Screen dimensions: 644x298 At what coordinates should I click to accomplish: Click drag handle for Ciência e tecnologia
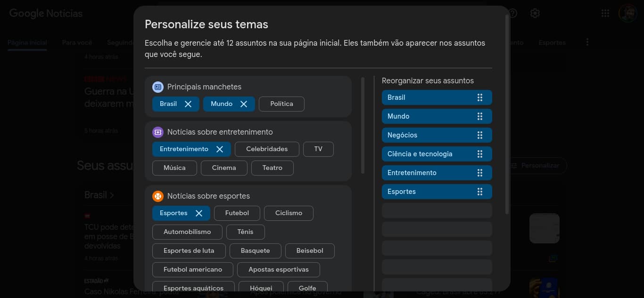pos(479,154)
